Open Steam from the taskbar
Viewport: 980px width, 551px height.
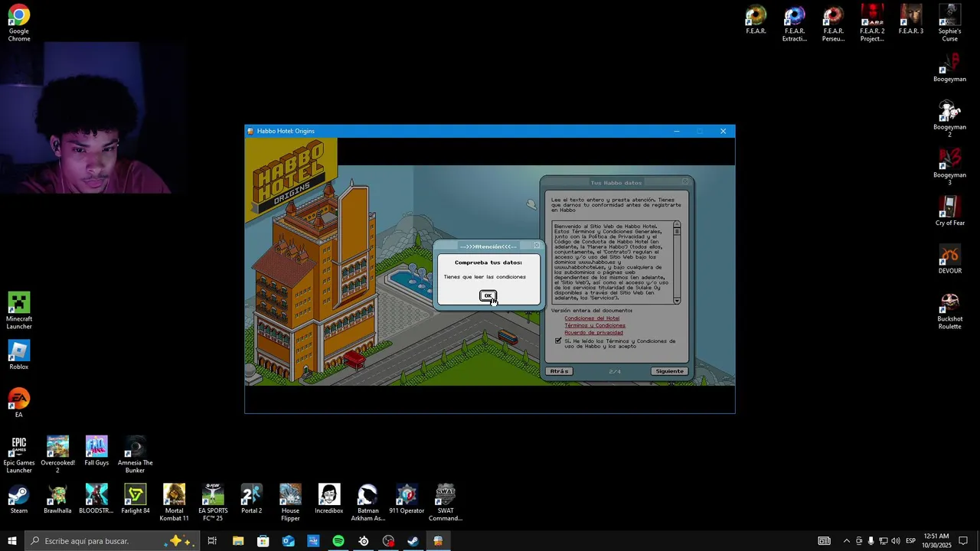click(413, 541)
